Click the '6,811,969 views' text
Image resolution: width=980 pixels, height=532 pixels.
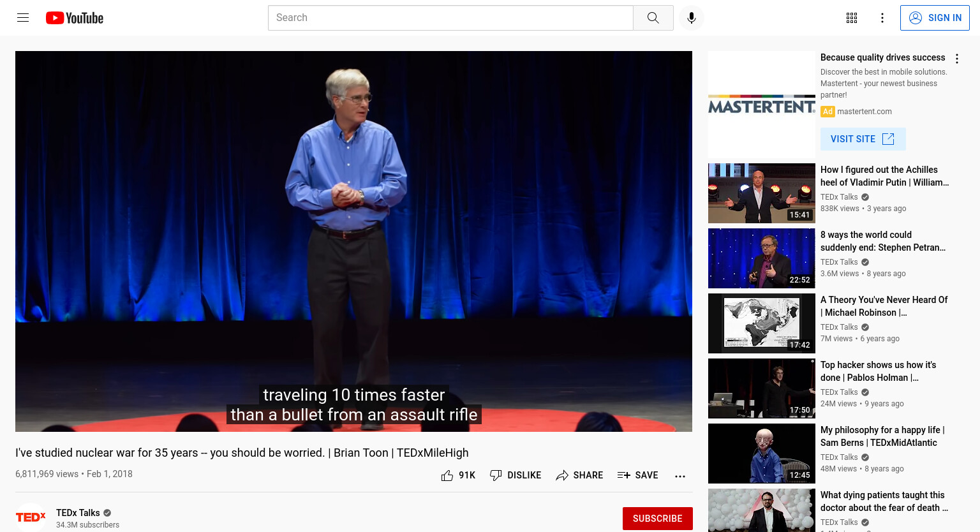(47, 474)
